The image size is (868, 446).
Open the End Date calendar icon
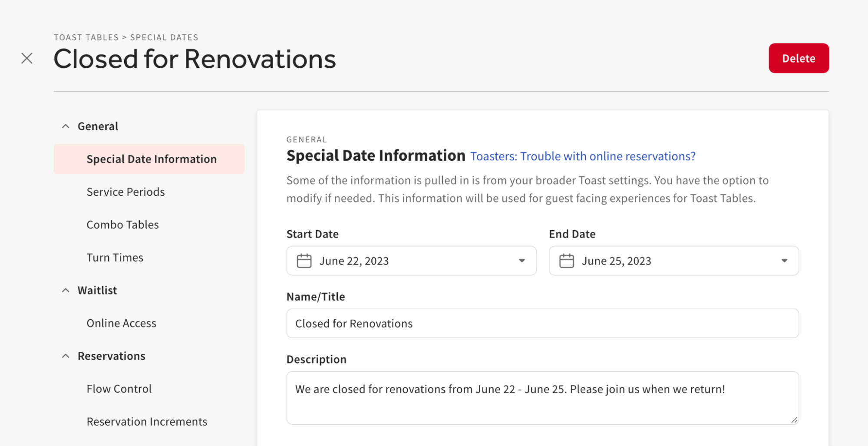pos(567,261)
